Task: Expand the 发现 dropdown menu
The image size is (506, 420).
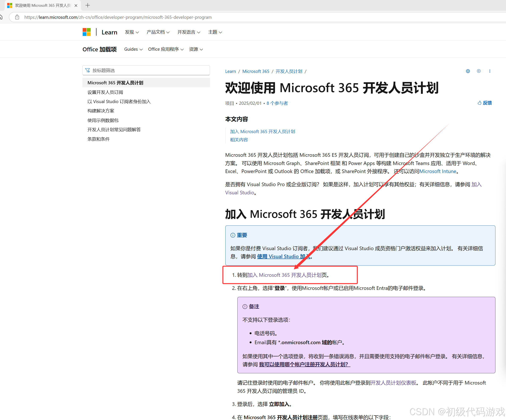Action: 131,32
